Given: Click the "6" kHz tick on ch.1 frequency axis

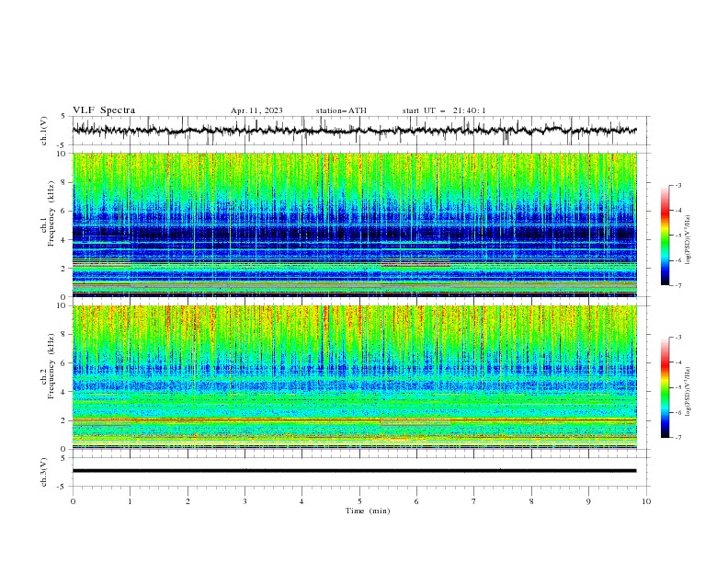Looking at the screenshot, I should click(65, 211).
